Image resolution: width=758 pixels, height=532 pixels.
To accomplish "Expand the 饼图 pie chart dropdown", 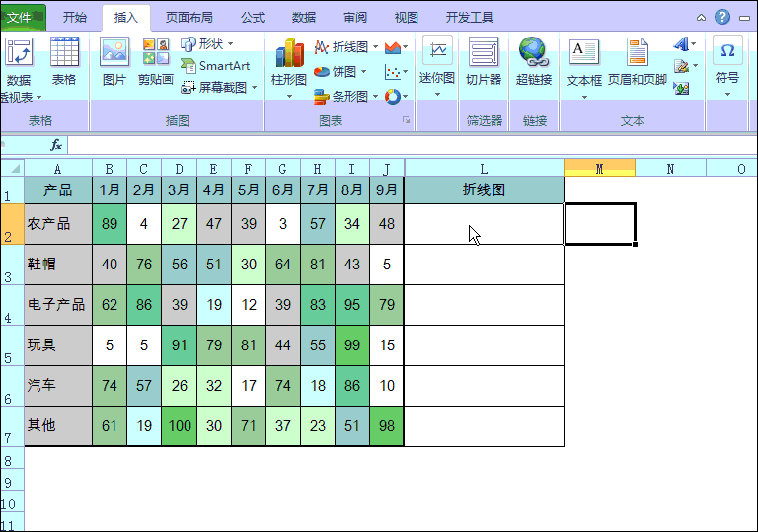I will click(363, 72).
